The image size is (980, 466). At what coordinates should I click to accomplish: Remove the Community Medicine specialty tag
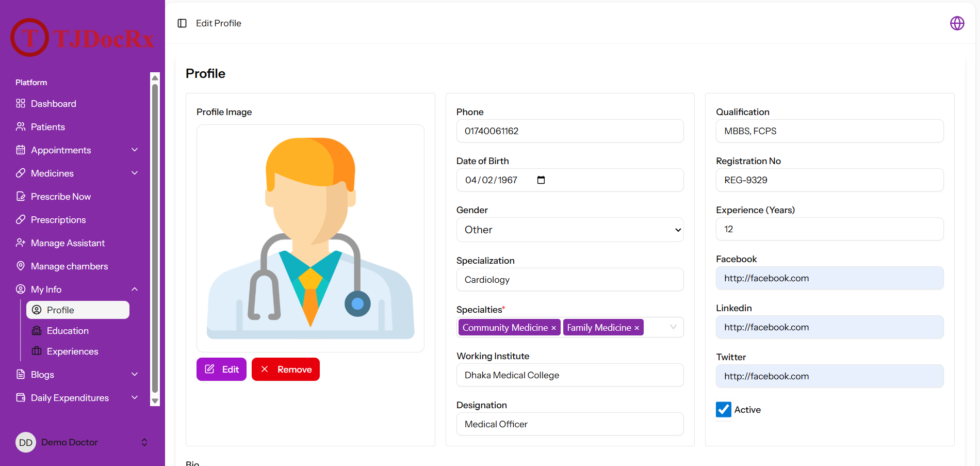554,328
